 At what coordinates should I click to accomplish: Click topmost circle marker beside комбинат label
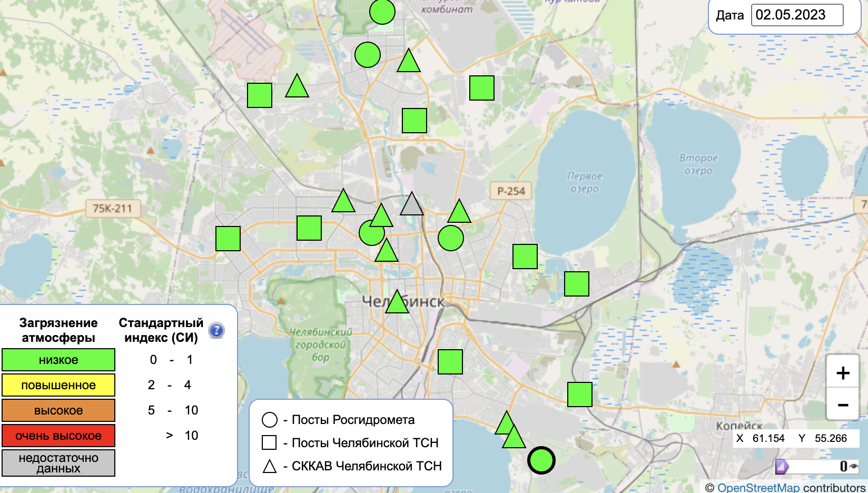[x=382, y=12]
